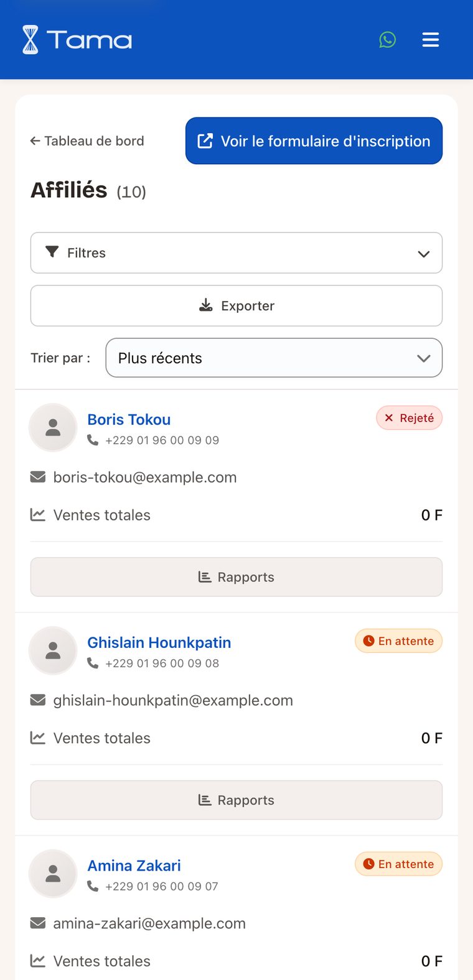Click Boris Tokou's avatar icon
Viewport: 473px width, 980px height.
click(53, 427)
